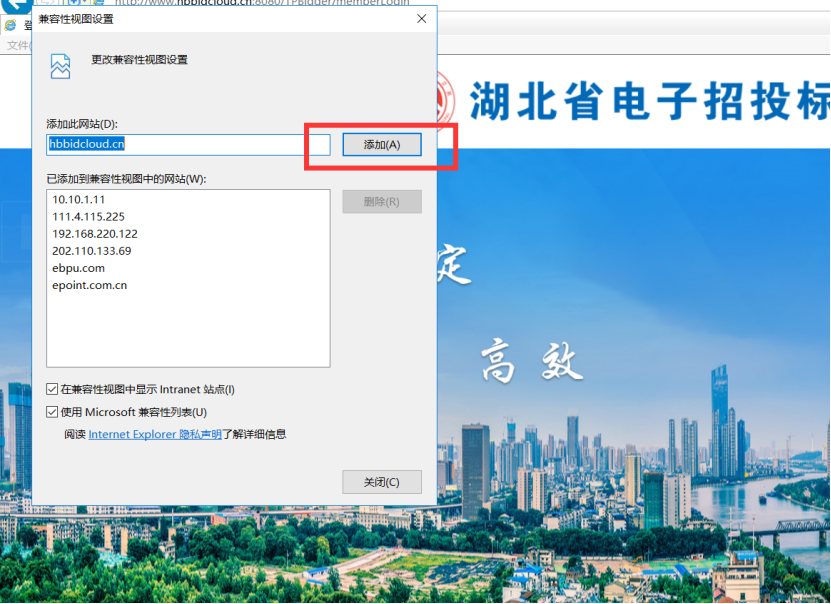Close the dialog with the X button
Viewport: 831px width, 604px height.
tap(421, 19)
